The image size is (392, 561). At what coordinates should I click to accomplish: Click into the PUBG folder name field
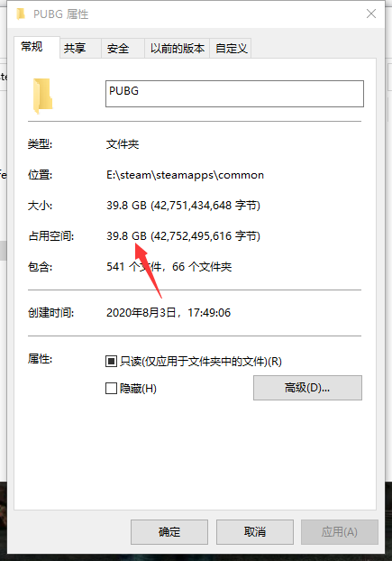click(235, 94)
